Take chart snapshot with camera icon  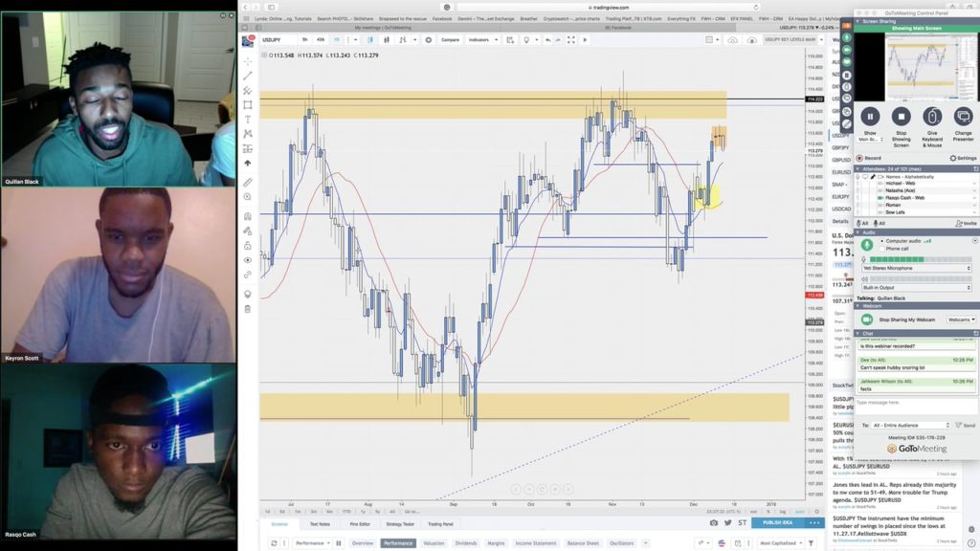coord(714,522)
